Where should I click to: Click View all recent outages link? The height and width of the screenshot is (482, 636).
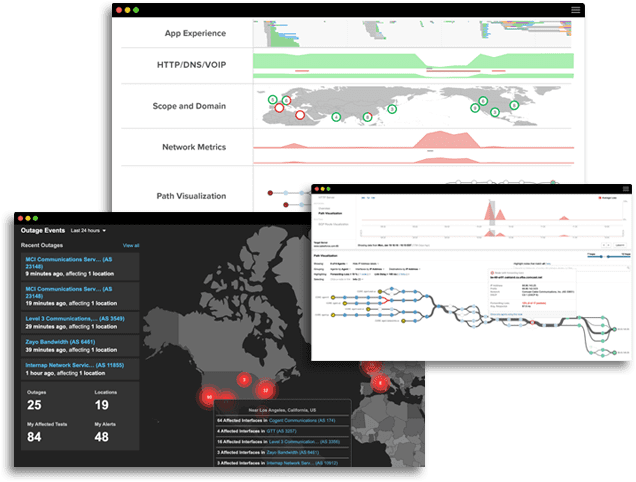130,245
